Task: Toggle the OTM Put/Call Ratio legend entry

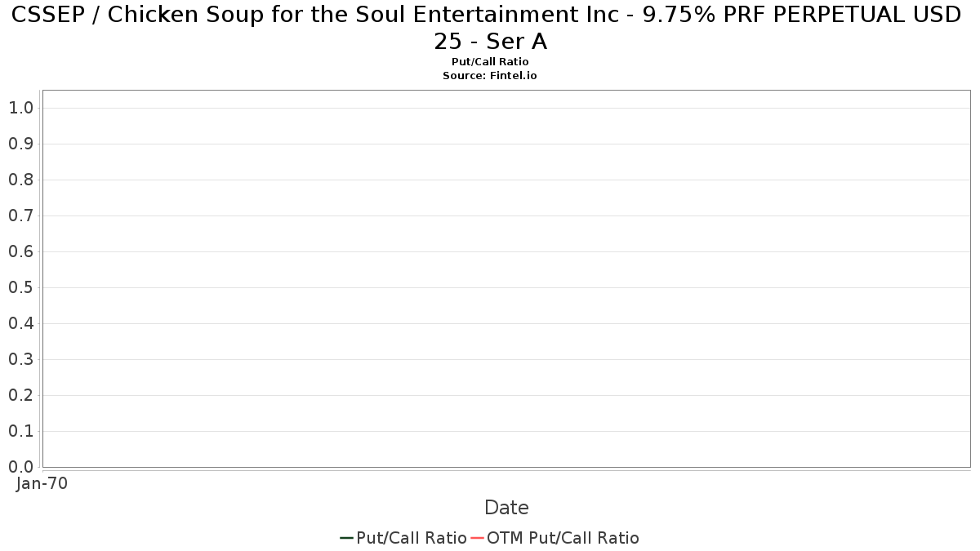Action: tap(563, 538)
